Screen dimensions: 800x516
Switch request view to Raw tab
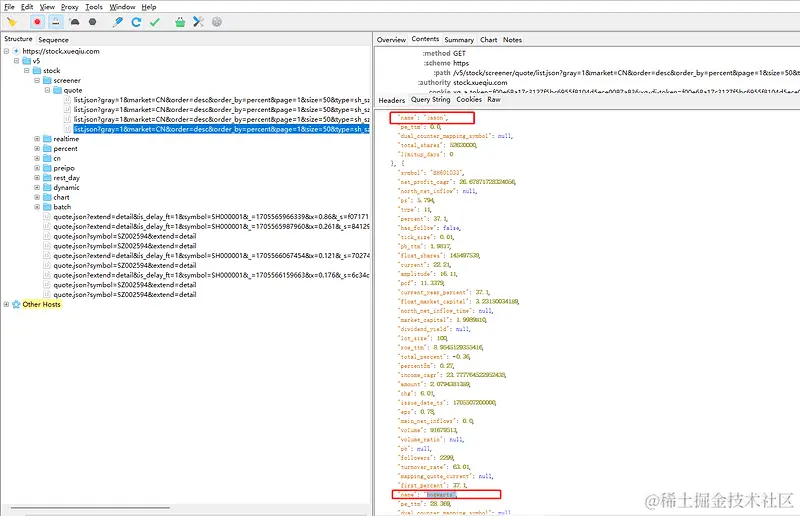(x=494, y=100)
